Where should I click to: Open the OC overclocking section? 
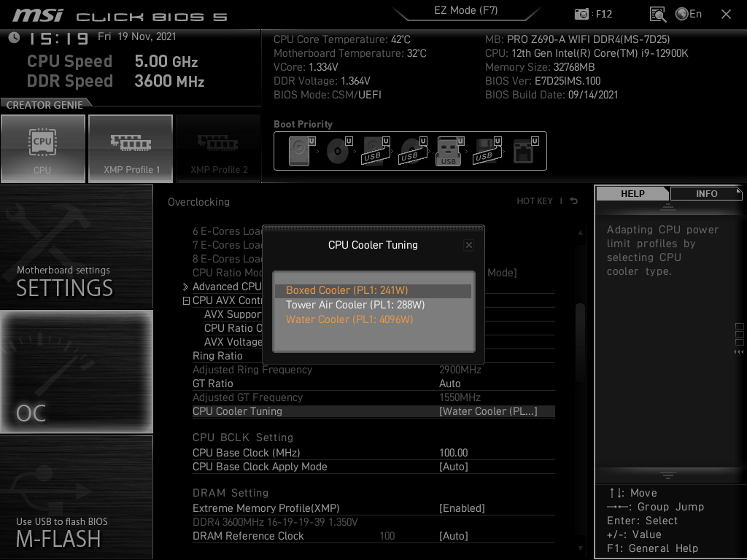pyautogui.click(x=76, y=372)
